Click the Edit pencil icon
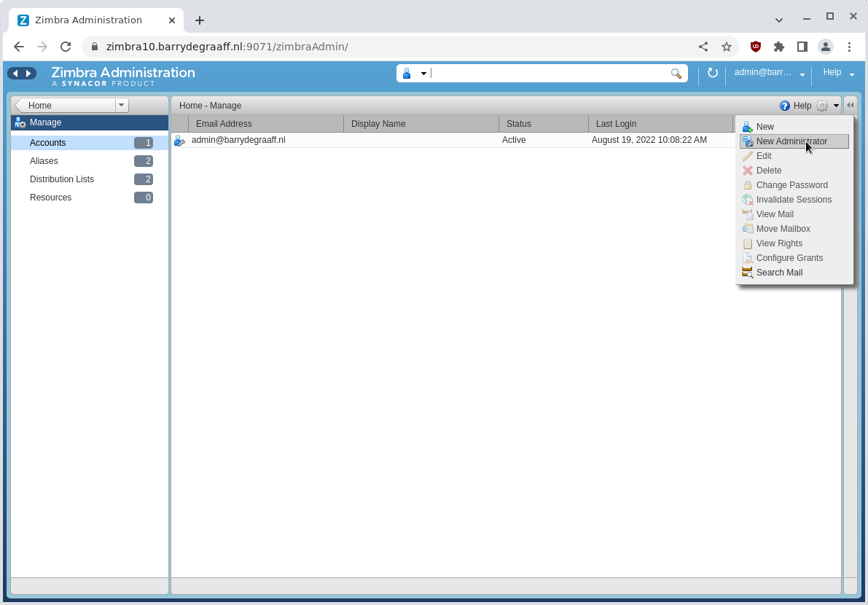Viewport: 868px width, 605px height. tap(747, 156)
